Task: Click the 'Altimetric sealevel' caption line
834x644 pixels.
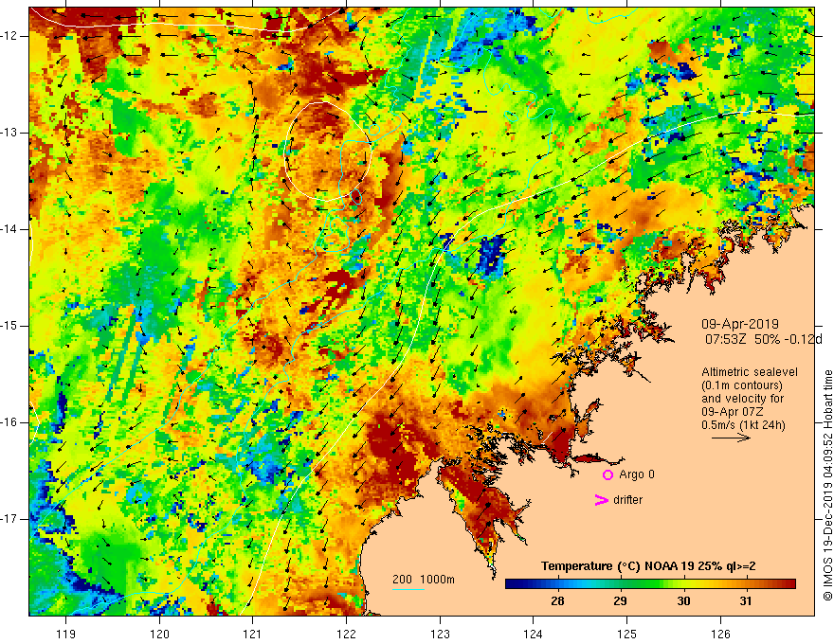Action: [x=750, y=372]
